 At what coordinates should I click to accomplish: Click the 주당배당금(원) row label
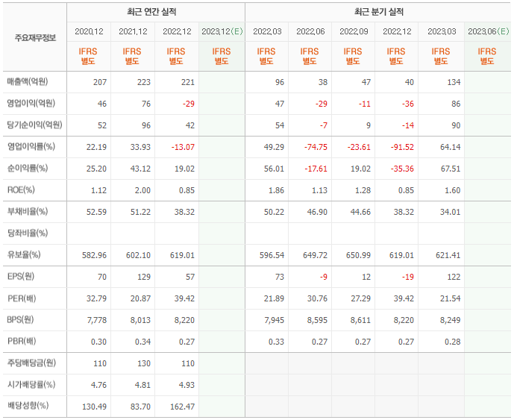pyautogui.click(x=31, y=363)
